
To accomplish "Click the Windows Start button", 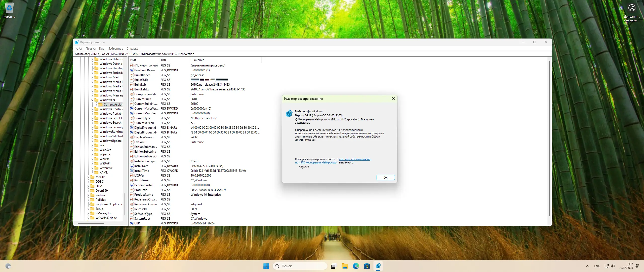I will [266, 266].
